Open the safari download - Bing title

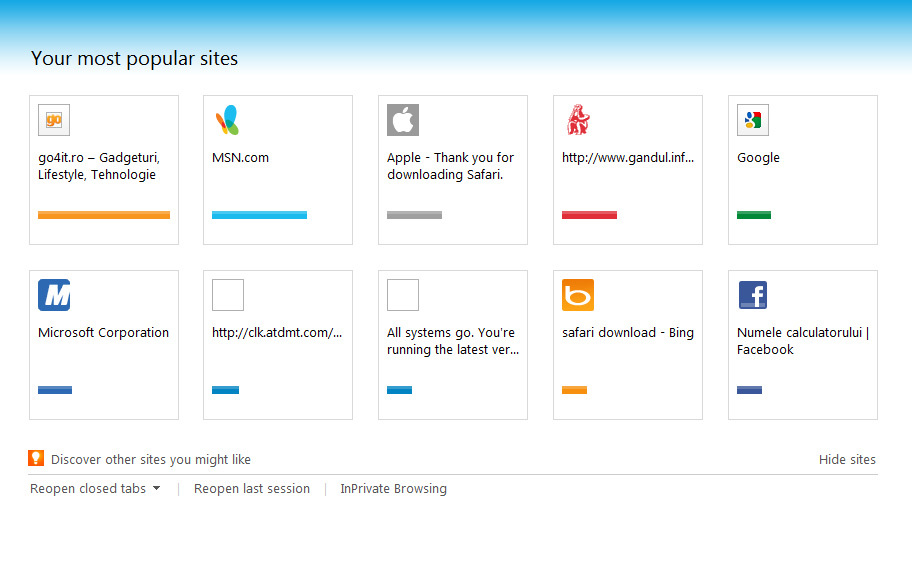click(628, 333)
